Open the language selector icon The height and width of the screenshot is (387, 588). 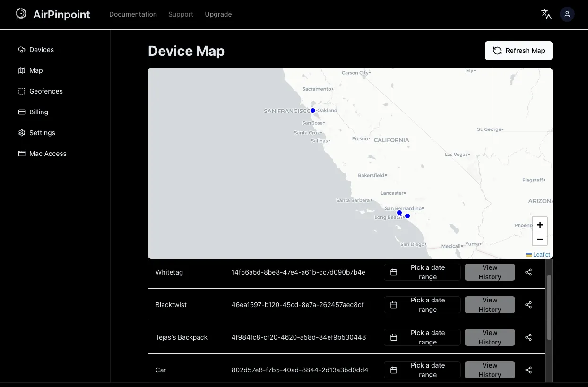(x=546, y=14)
